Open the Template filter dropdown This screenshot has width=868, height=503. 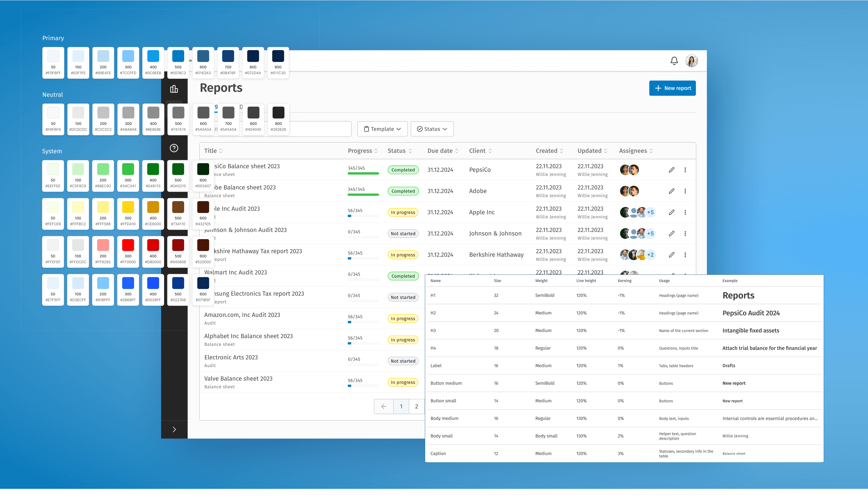pyautogui.click(x=382, y=129)
